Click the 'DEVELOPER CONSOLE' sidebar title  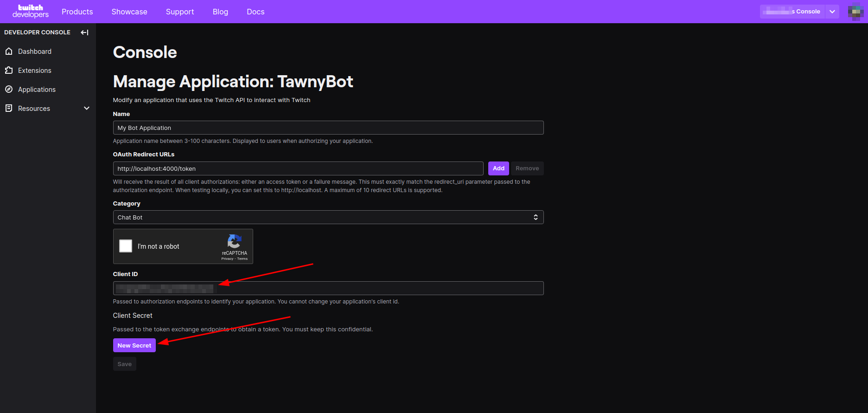tap(38, 32)
